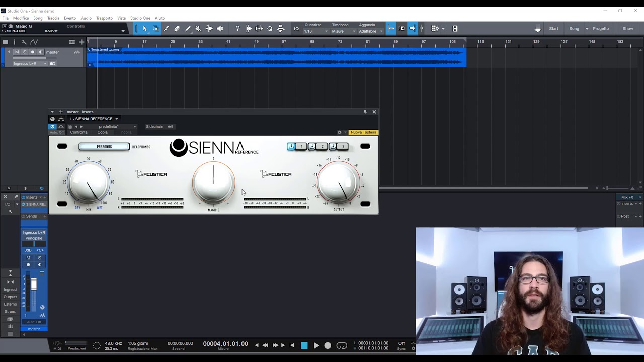Expand the 1 - SIENNA REFERENCE selector

pos(94,119)
